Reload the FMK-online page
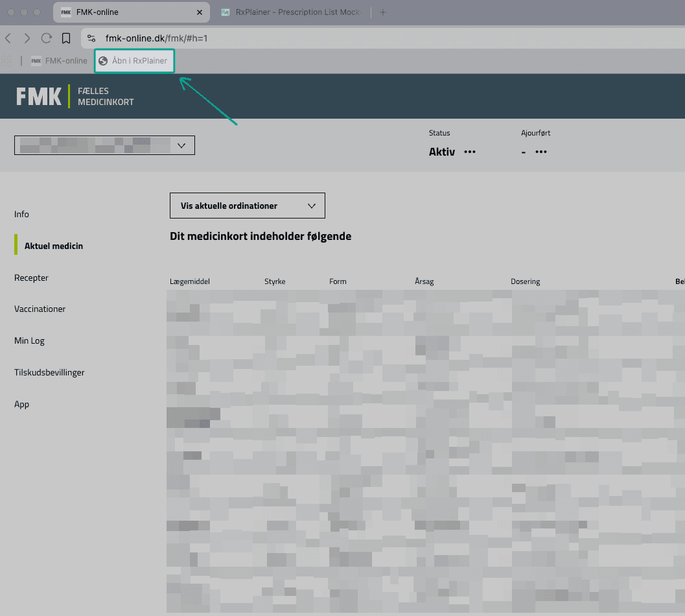 [46, 38]
